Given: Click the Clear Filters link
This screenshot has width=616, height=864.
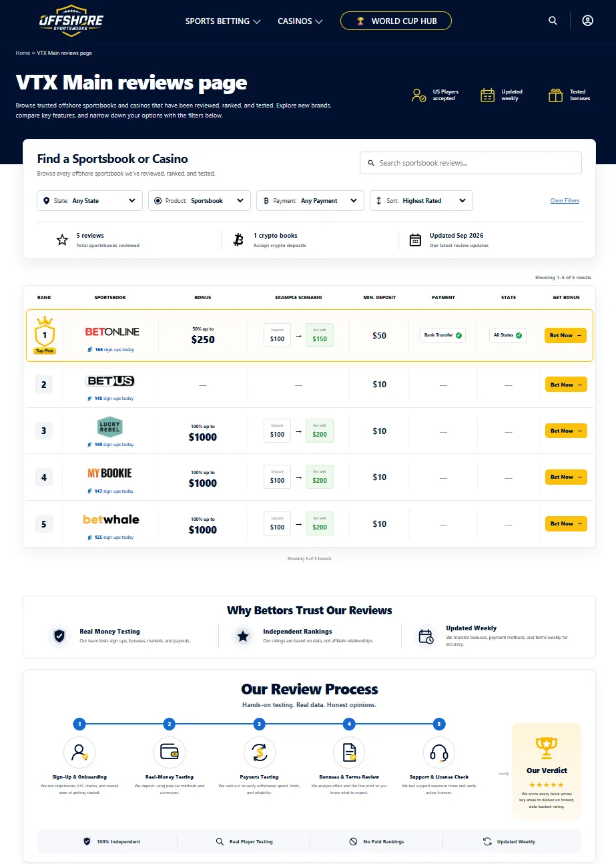Looking at the screenshot, I should tap(565, 200).
